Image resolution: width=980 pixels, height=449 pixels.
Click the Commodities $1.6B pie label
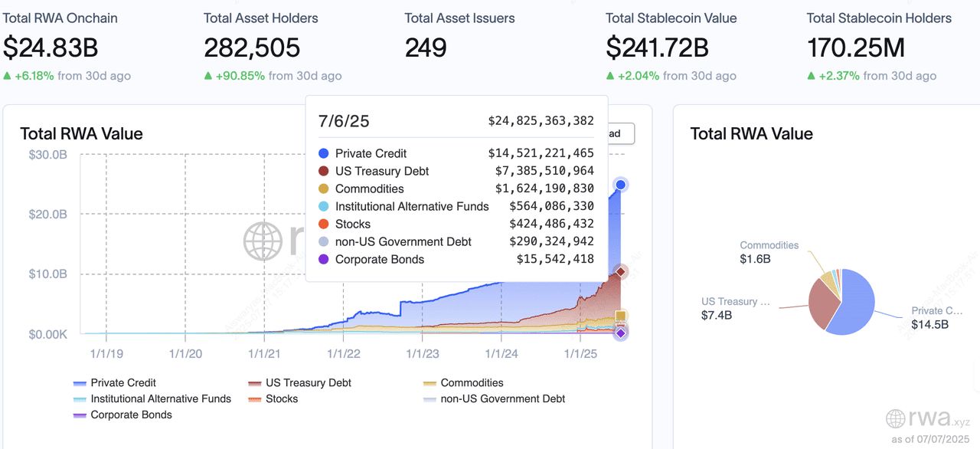point(769,252)
